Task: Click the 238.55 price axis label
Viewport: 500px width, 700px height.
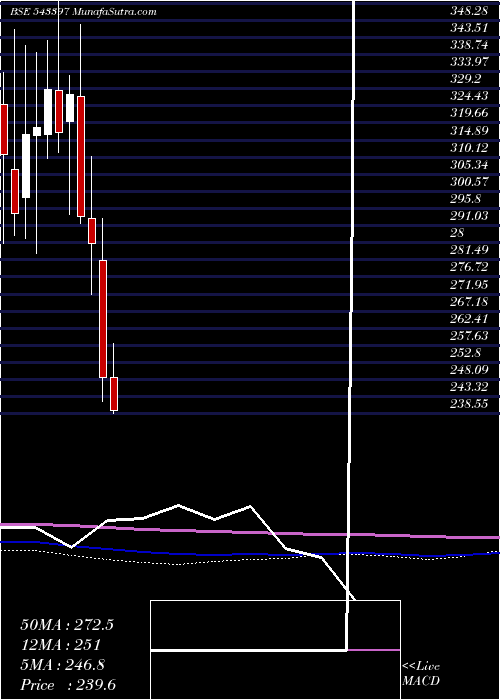Action: 471,404
